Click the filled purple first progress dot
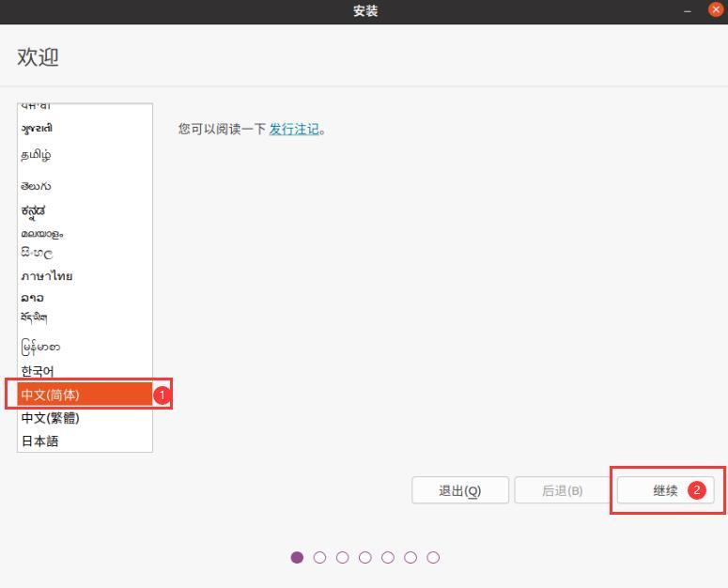 pos(297,557)
